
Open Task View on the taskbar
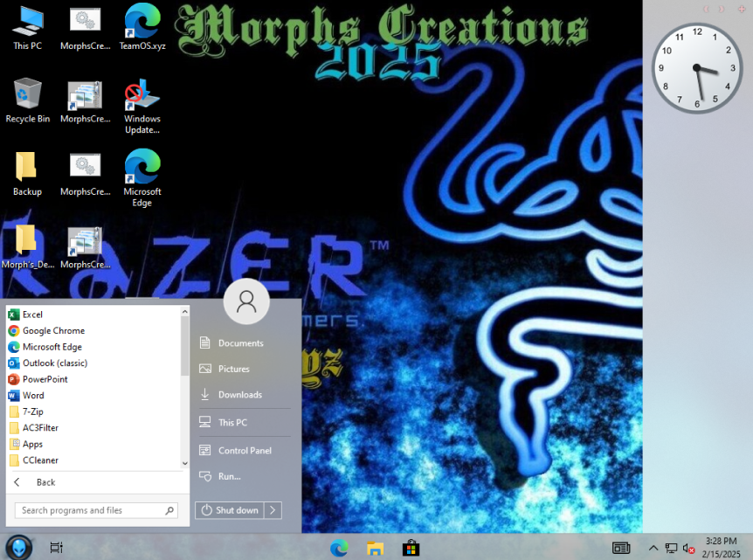click(56, 548)
